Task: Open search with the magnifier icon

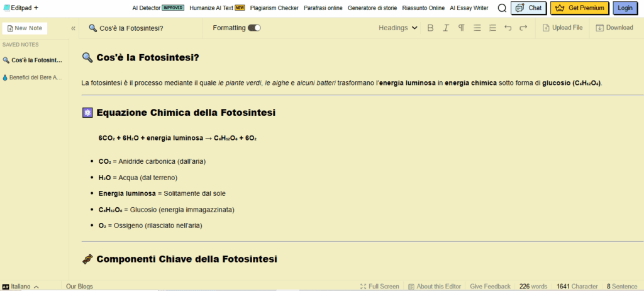Action: pos(502,8)
